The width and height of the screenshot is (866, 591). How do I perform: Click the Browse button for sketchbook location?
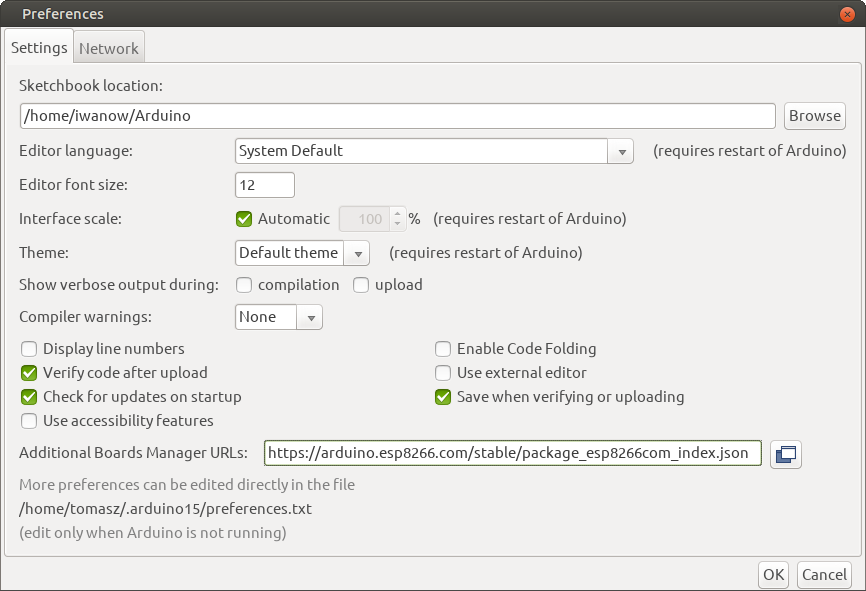pyautogui.click(x=814, y=116)
